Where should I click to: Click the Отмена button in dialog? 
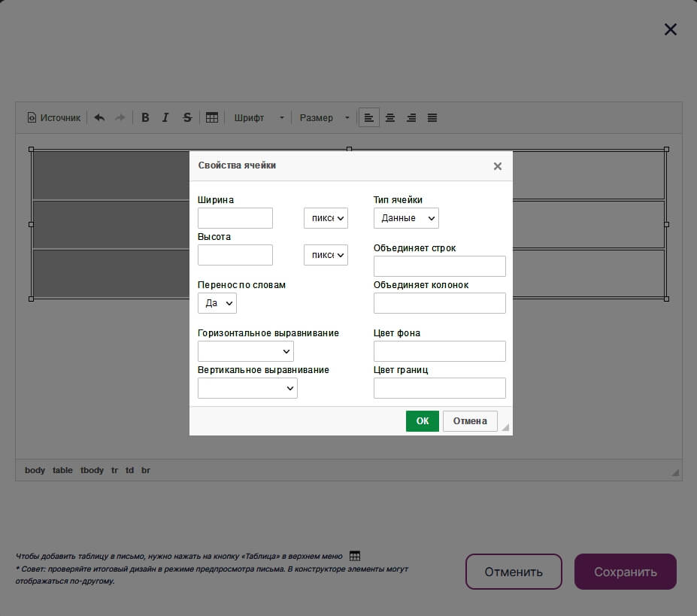470,420
